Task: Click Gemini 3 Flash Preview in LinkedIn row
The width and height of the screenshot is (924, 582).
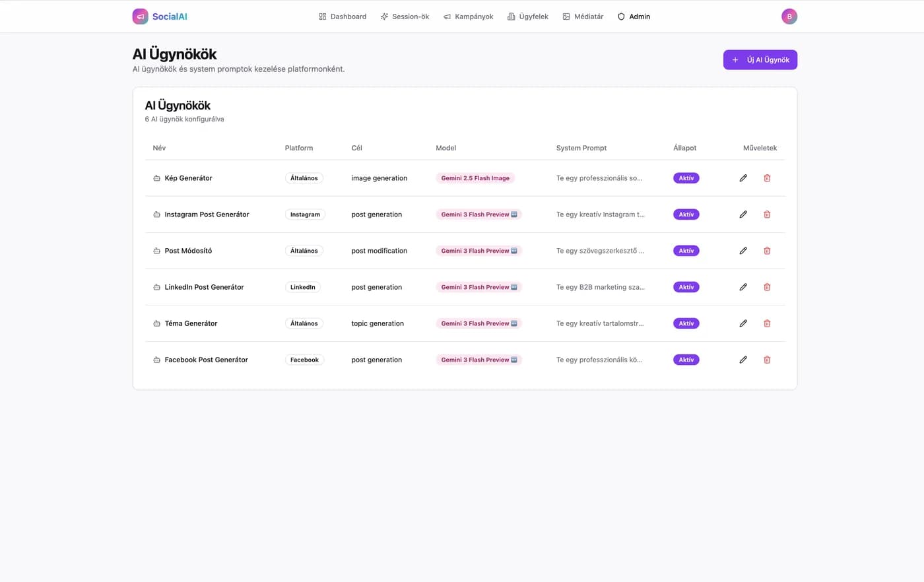Action: coord(479,287)
